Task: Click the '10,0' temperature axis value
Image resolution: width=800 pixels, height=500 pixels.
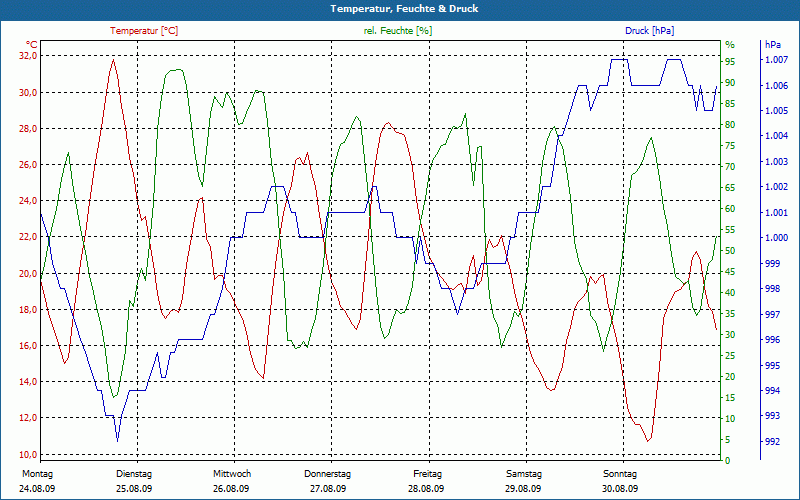Action: [x=28, y=455]
